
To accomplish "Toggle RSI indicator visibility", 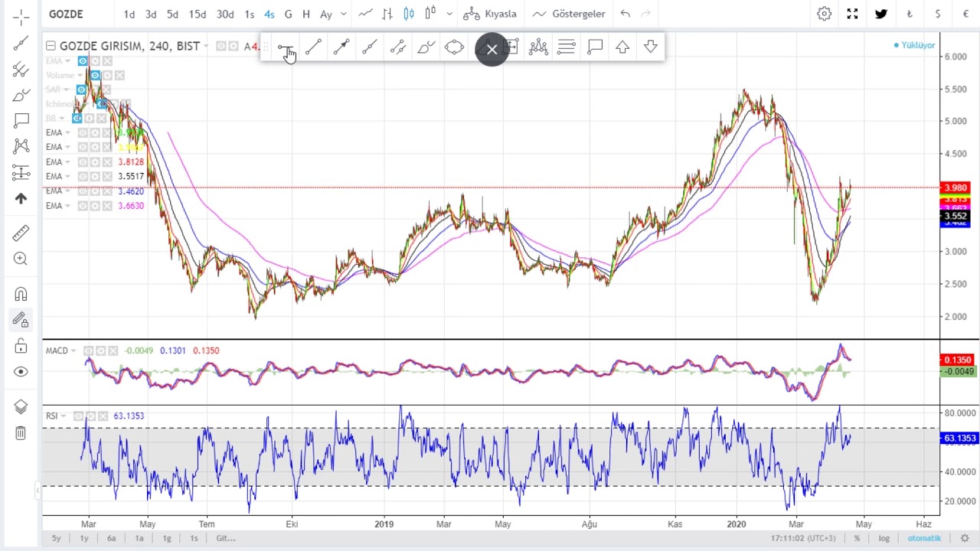I will coord(78,416).
